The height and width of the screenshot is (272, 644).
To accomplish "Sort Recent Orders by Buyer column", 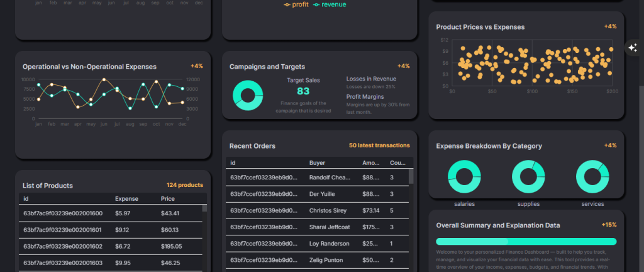I will pyautogui.click(x=318, y=163).
